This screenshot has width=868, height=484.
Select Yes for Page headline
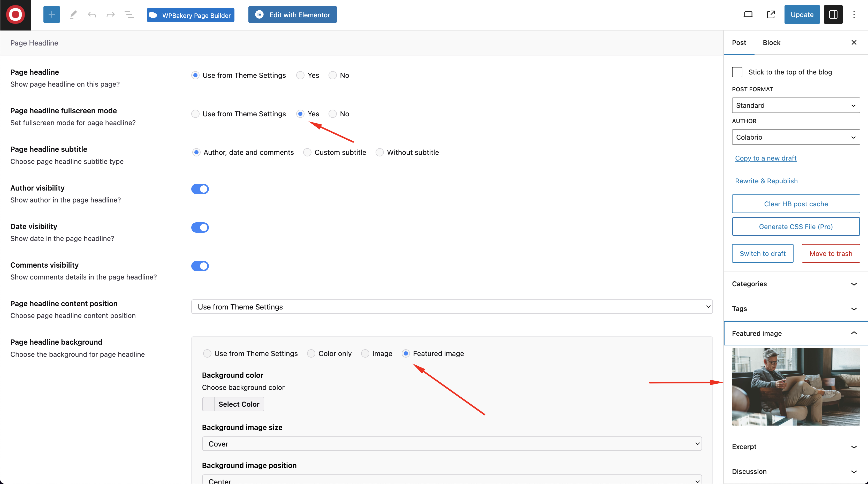pos(300,75)
